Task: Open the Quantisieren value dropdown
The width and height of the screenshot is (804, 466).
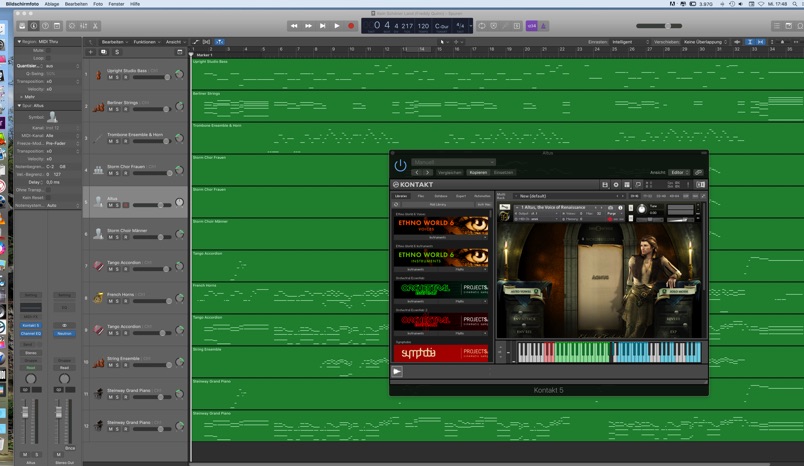Action: [x=62, y=66]
